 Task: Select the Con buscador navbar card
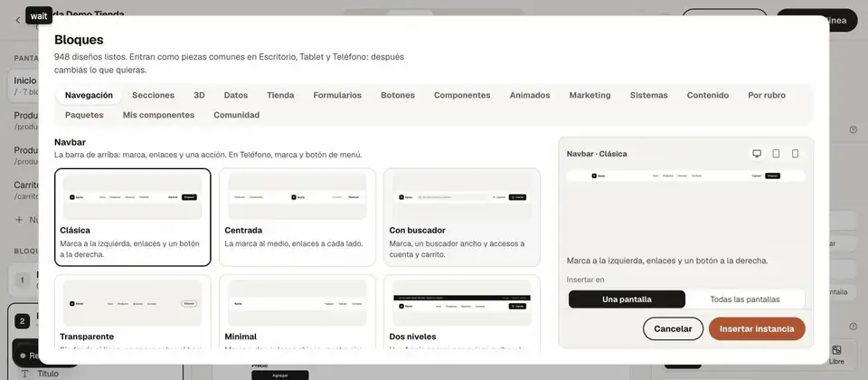click(462, 217)
